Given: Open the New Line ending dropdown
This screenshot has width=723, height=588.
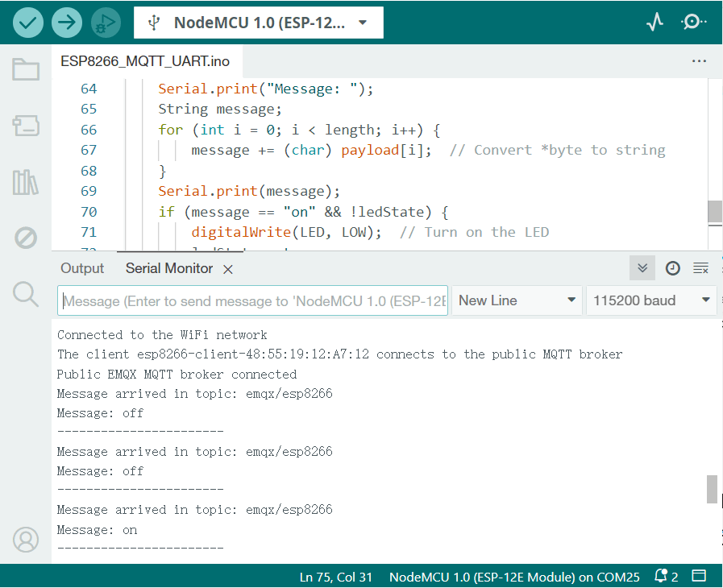Looking at the screenshot, I should pos(516,300).
